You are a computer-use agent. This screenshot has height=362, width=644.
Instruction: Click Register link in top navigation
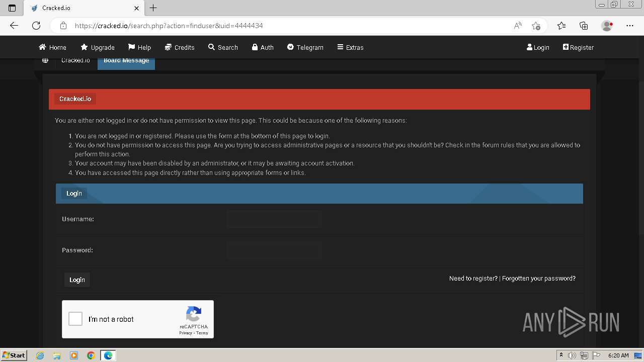(578, 47)
